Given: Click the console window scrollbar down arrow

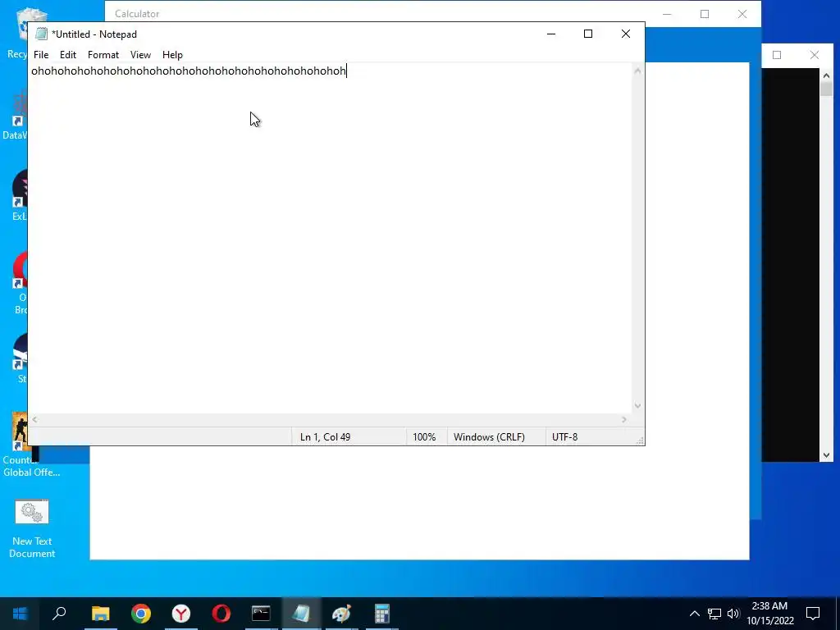Looking at the screenshot, I should pos(826,455).
